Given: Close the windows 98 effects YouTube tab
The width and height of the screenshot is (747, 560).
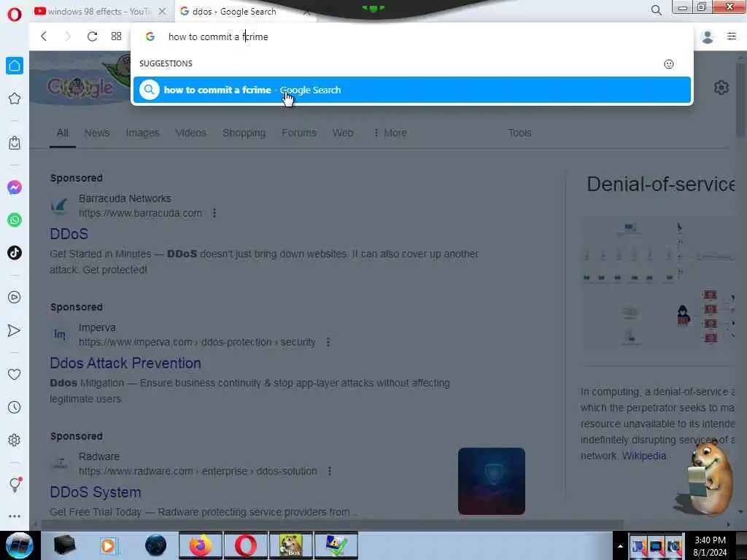Looking at the screenshot, I should tap(163, 12).
